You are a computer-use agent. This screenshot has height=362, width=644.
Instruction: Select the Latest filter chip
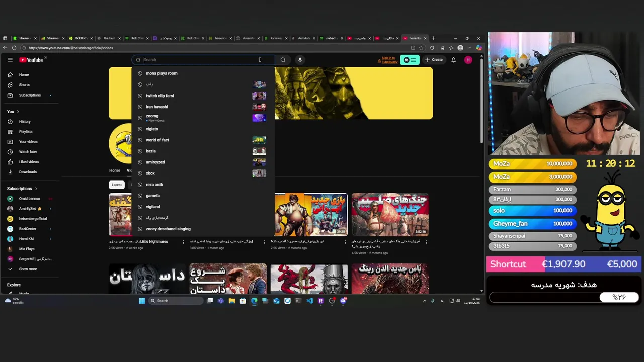tap(117, 185)
